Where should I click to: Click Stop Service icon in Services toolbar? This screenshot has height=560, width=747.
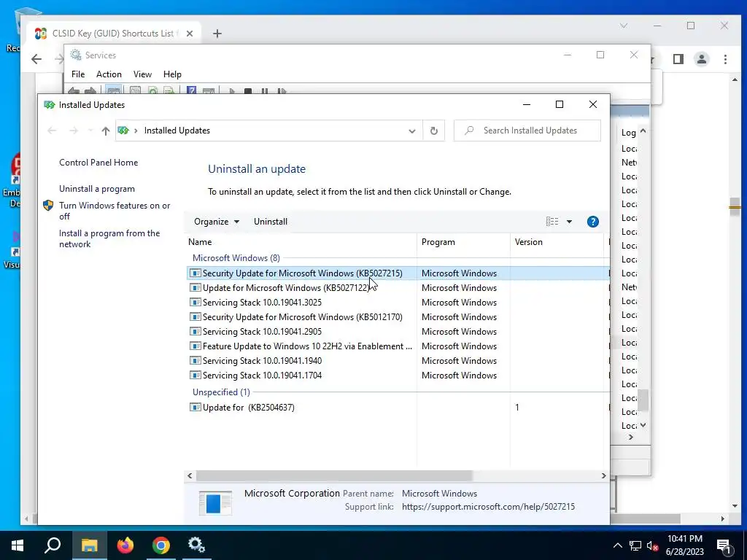[x=248, y=90]
